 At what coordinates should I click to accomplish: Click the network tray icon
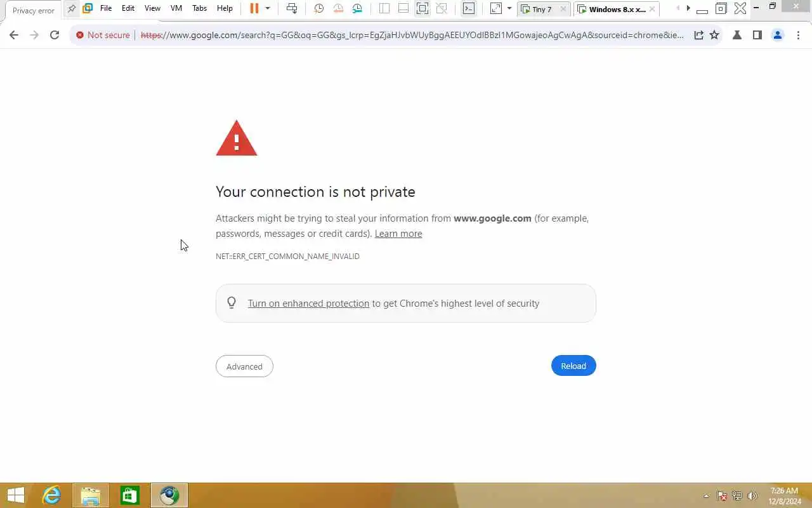(737, 496)
